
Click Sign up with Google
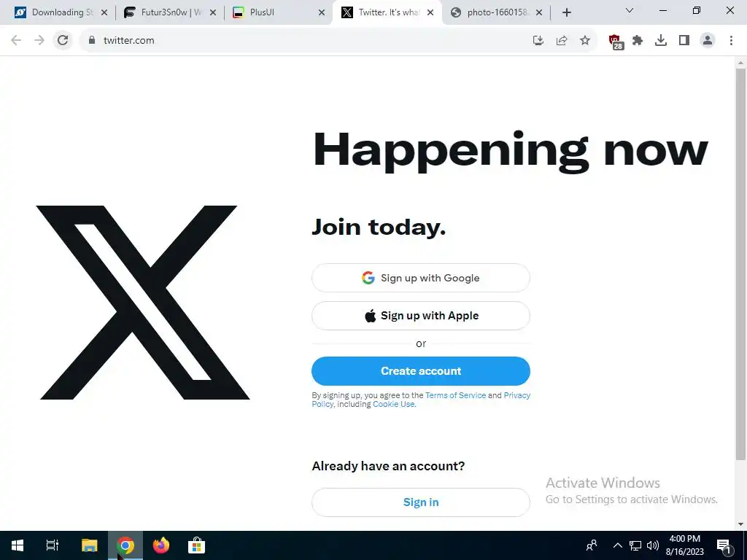point(421,278)
